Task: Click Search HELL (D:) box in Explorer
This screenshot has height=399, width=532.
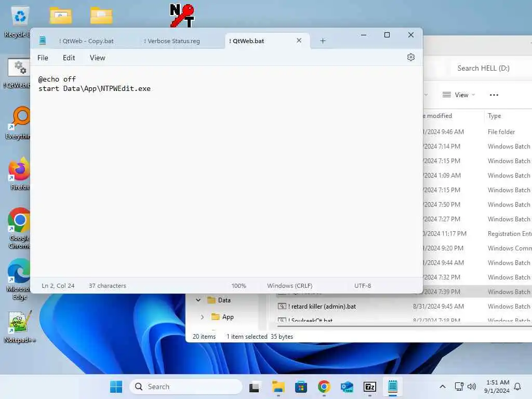Action: click(x=491, y=68)
